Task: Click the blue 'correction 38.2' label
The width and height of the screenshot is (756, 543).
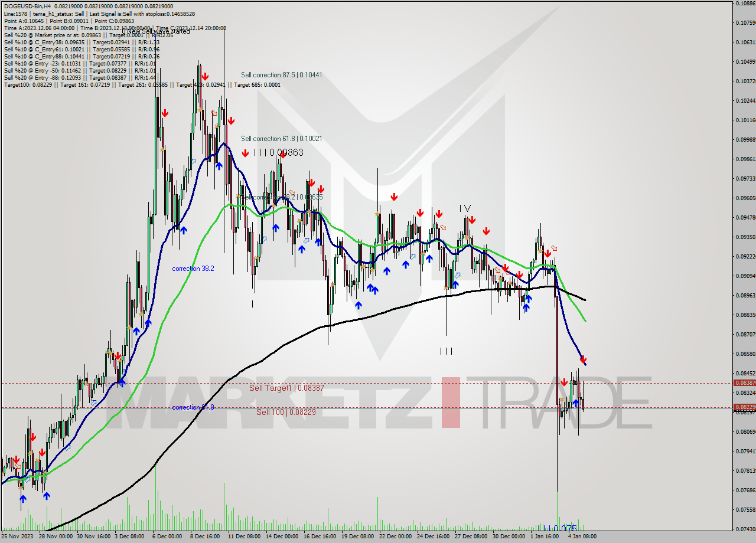Action: click(193, 269)
